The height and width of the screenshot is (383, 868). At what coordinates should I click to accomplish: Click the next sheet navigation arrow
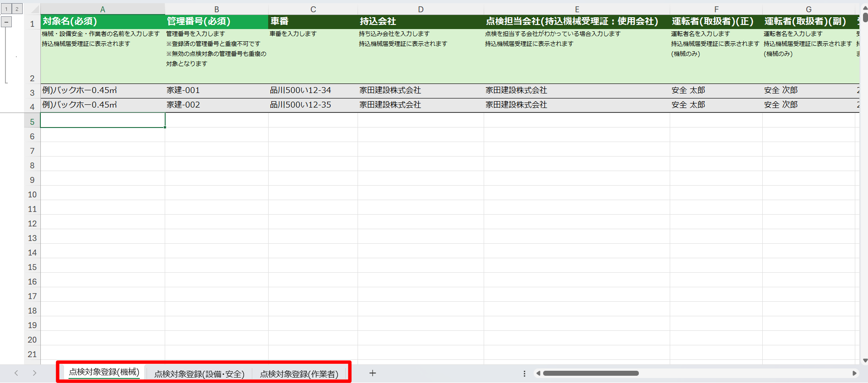pyautogui.click(x=34, y=373)
